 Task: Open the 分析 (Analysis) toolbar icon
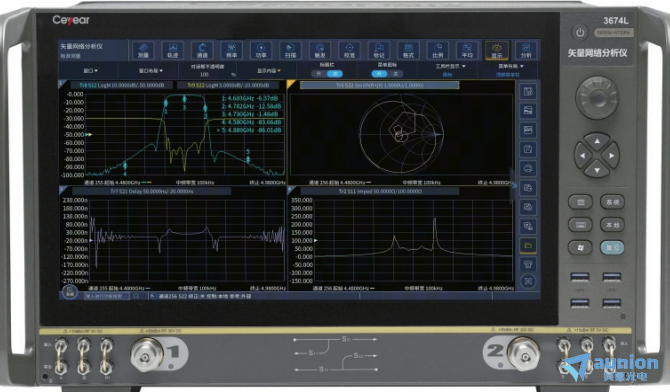pos(526,50)
